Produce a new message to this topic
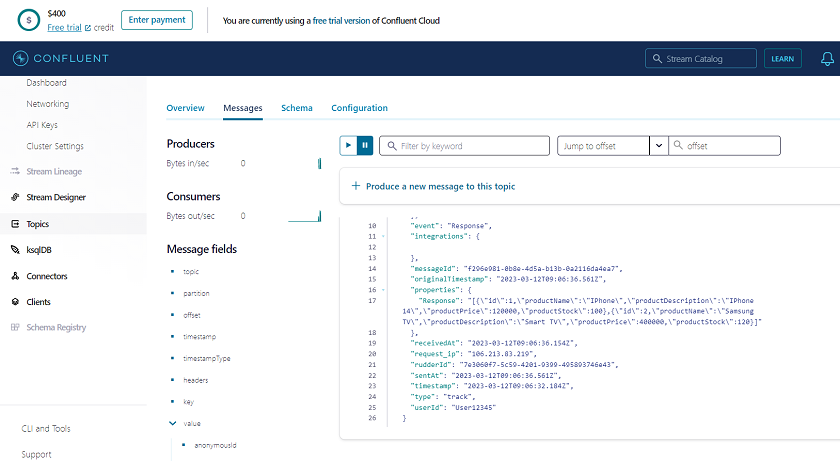The width and height of the screenshot is (840, 461). coord(433,186)
